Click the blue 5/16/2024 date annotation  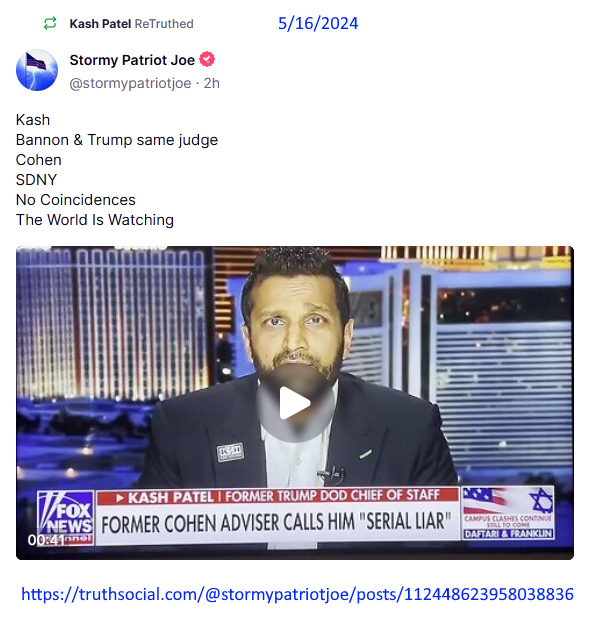pos(318,23)
